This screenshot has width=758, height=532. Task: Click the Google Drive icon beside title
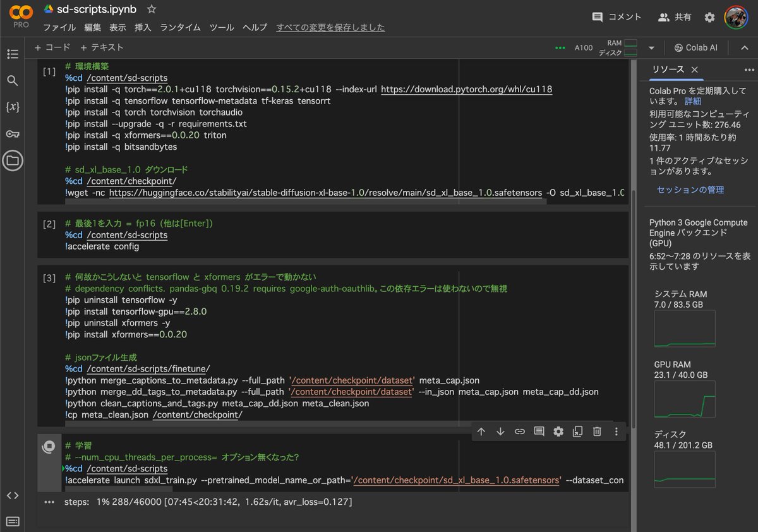(x=49, y=9)
